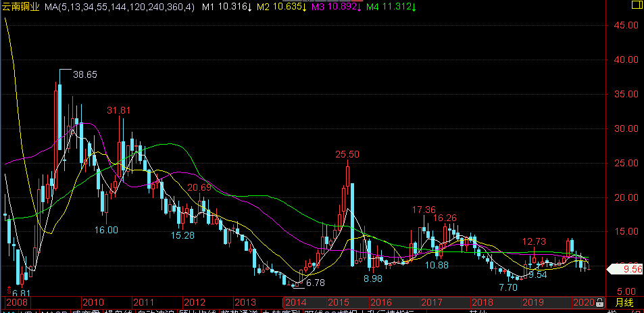
Task: Click the 31.81 peak label
Action: (119, 110)
